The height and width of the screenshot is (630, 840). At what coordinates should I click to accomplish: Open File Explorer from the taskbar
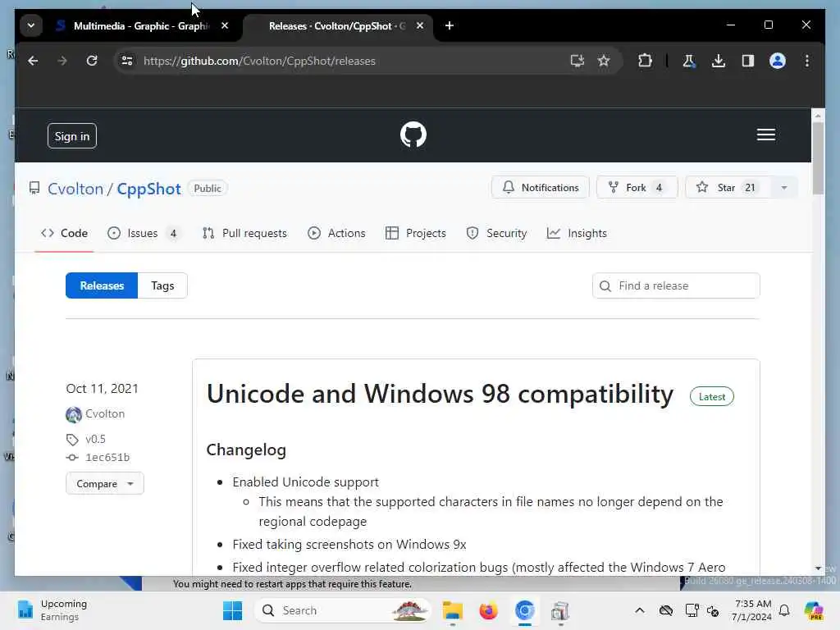click(453, 610)
